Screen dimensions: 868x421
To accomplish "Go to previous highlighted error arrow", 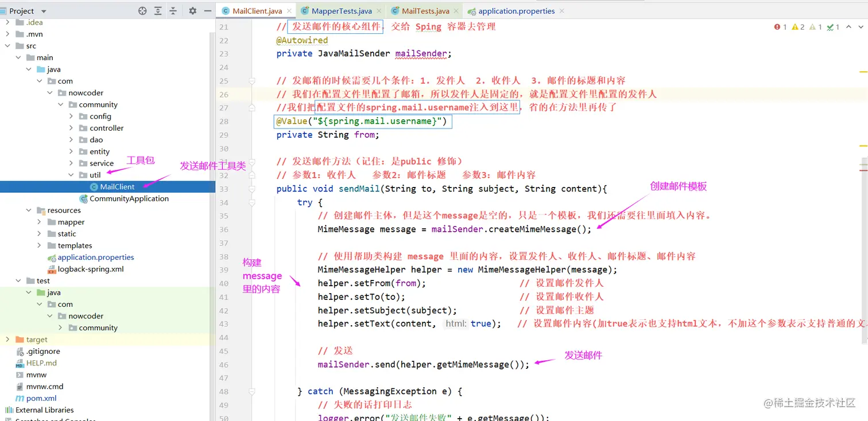I will (849, 27).
